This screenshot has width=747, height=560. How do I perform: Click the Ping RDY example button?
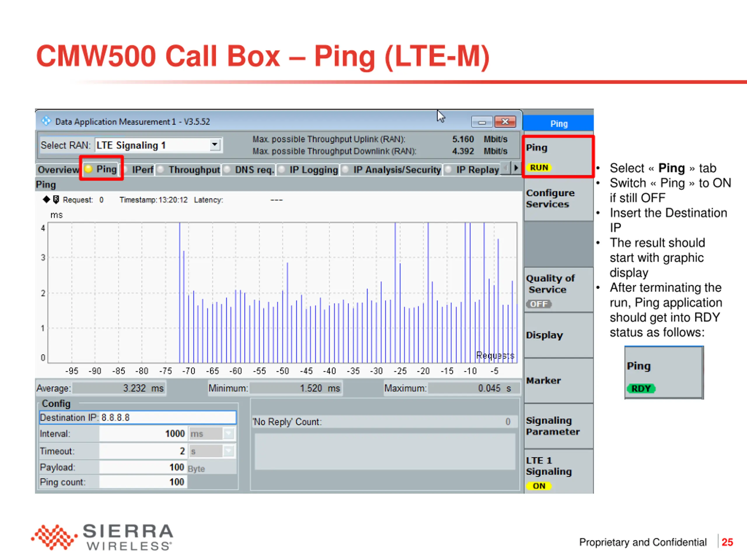click(x=664, y=373)
